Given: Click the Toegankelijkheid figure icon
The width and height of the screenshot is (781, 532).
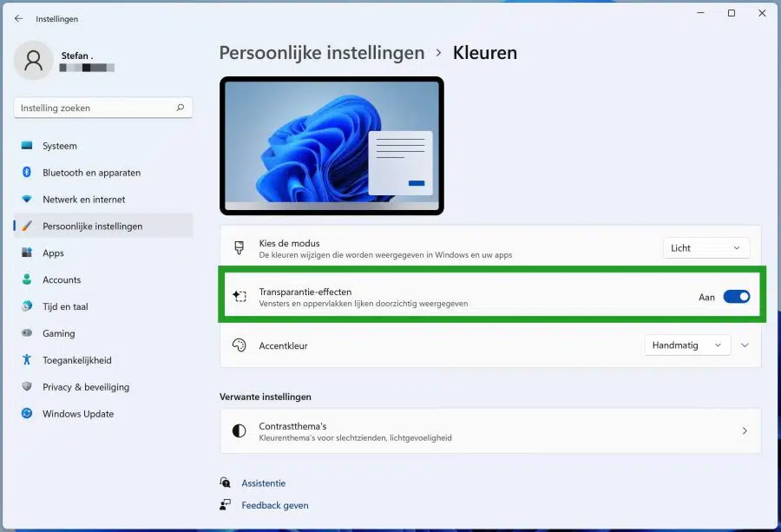Looking at the screenshot, I should click(x=27, y=359).
